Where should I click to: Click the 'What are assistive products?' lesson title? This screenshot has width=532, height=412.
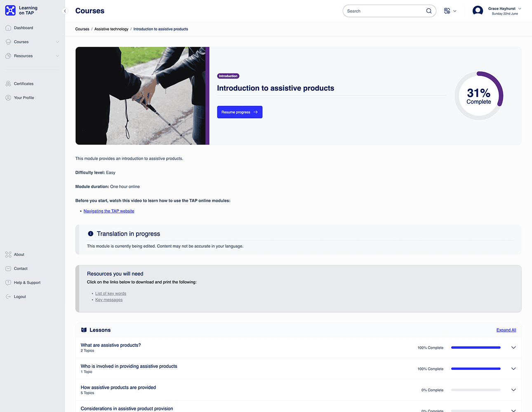click(x=111, y=345)
